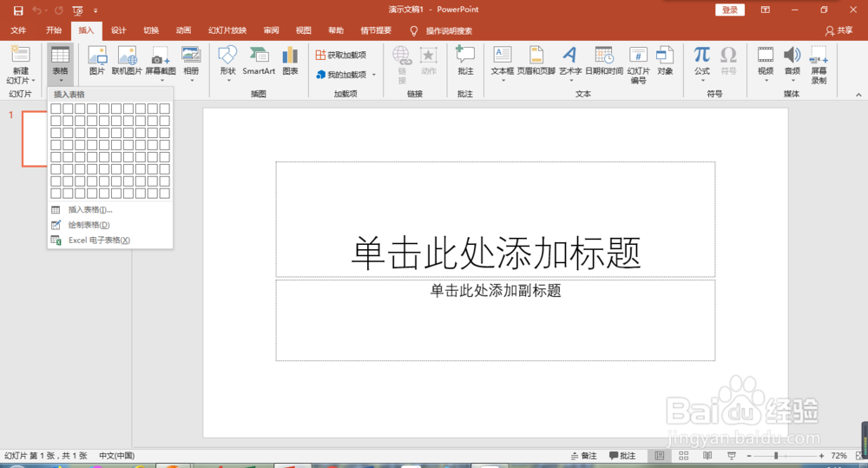This screenshot has width=868, height=468.
Task: Insert a 图表 chart
Action: 290,61
